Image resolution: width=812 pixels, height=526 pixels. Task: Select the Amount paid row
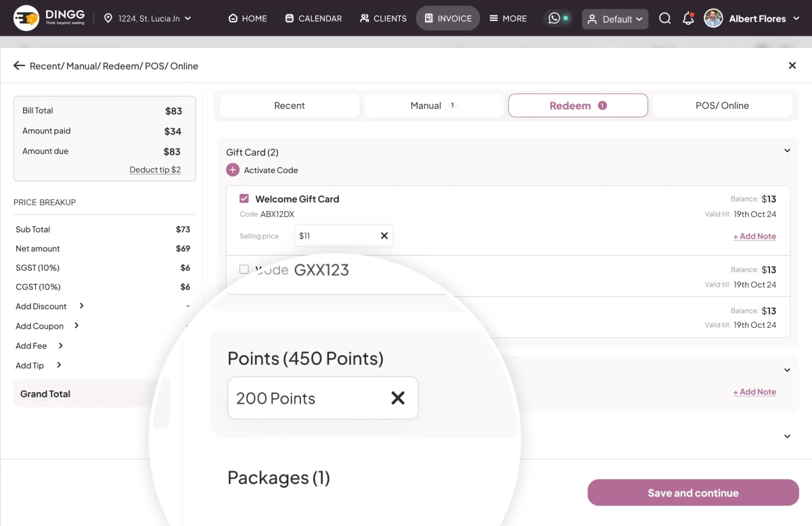pyautogui.click(x=102, y=131)
